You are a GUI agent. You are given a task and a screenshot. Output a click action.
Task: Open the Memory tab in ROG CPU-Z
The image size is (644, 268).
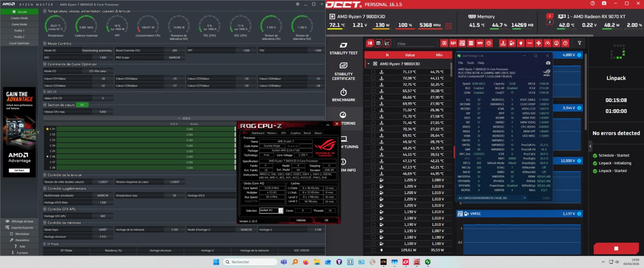coord(272,133)
